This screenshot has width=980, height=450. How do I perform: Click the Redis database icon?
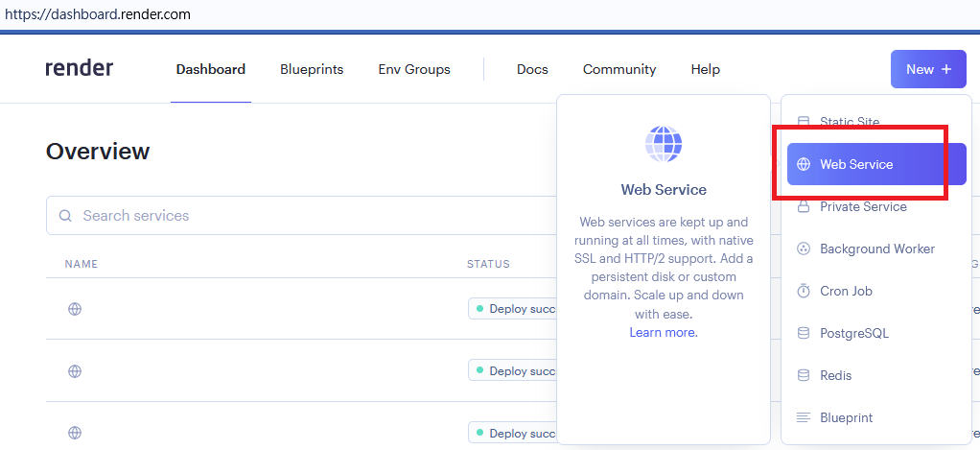[x=804, y=375]
